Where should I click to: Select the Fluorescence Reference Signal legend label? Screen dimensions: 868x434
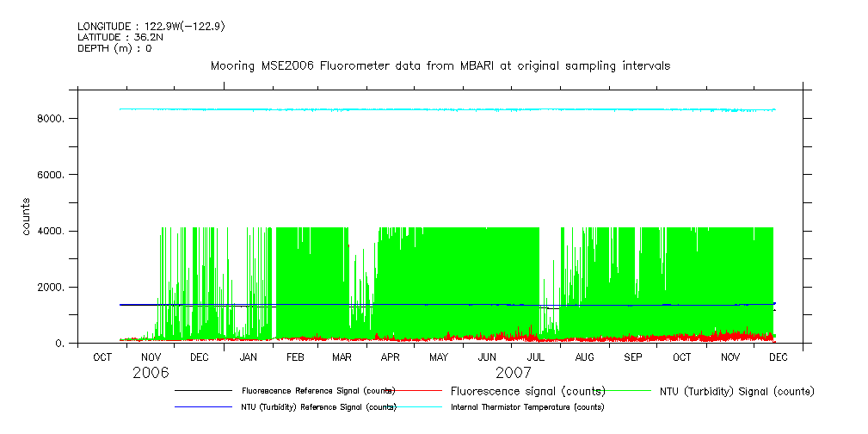[318, 391]
